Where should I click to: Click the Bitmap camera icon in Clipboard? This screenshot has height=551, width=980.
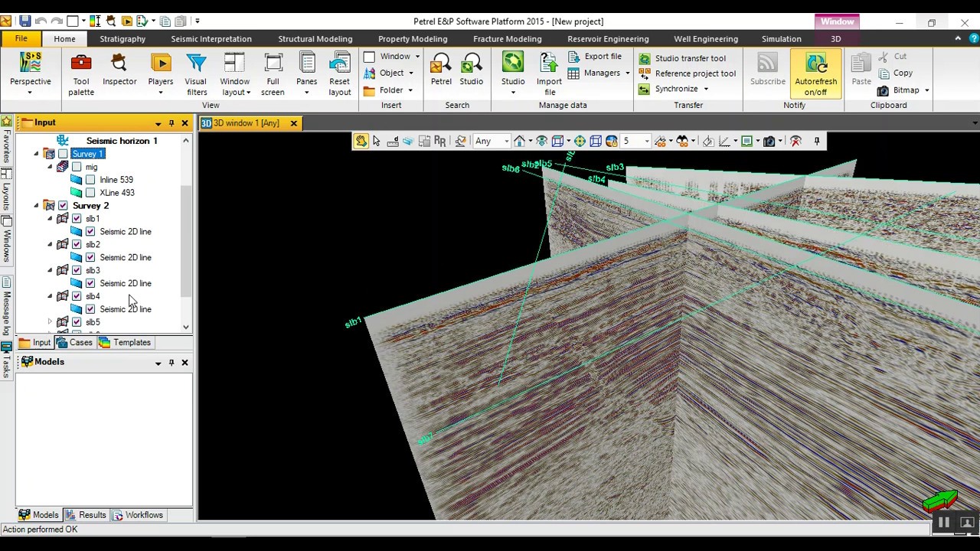tap(883, 90)
